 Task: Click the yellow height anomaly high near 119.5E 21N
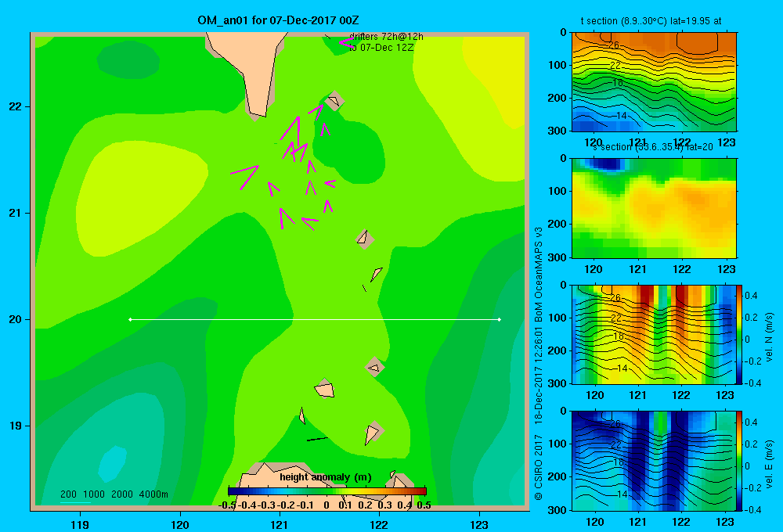tap(140, 197)
